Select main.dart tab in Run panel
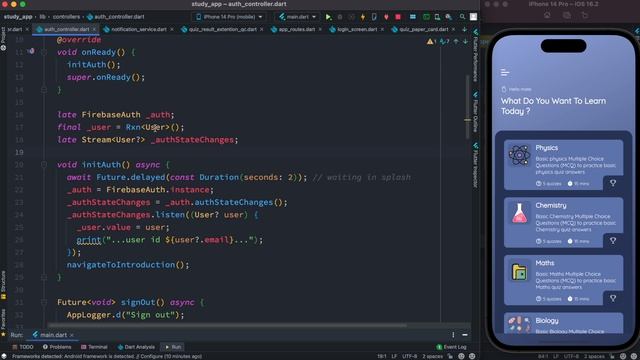640x360 pixels. click(53, 335)
